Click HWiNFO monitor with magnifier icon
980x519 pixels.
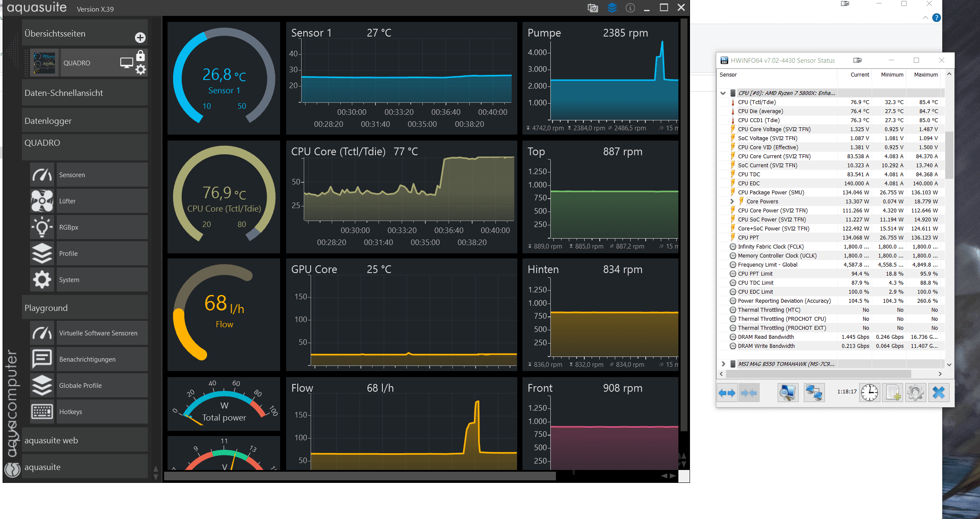point(788,393)
